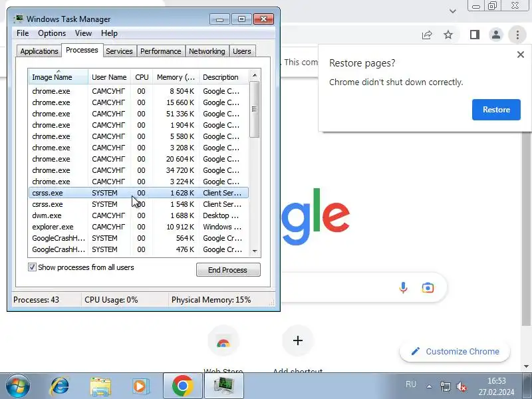This screenshot has height=399, width=532.
Task: Select csrss.exe row with 1 628 K
Action: (x=138, y=193)
